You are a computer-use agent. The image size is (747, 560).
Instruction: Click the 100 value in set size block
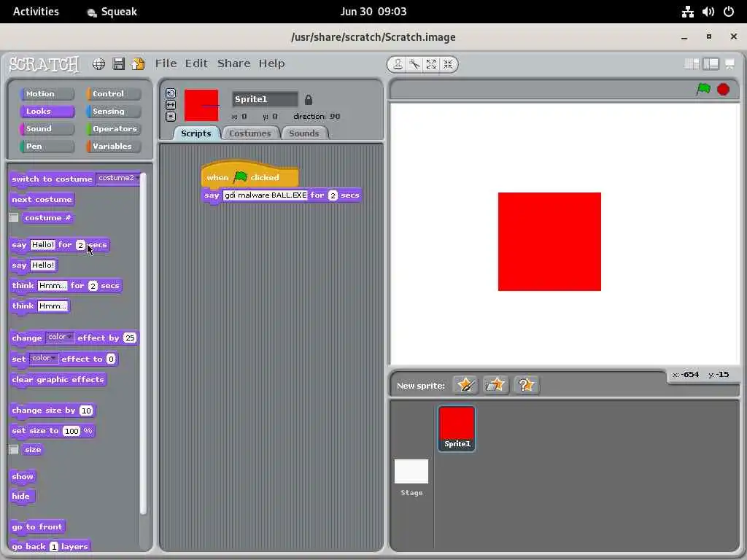[71, 431]
